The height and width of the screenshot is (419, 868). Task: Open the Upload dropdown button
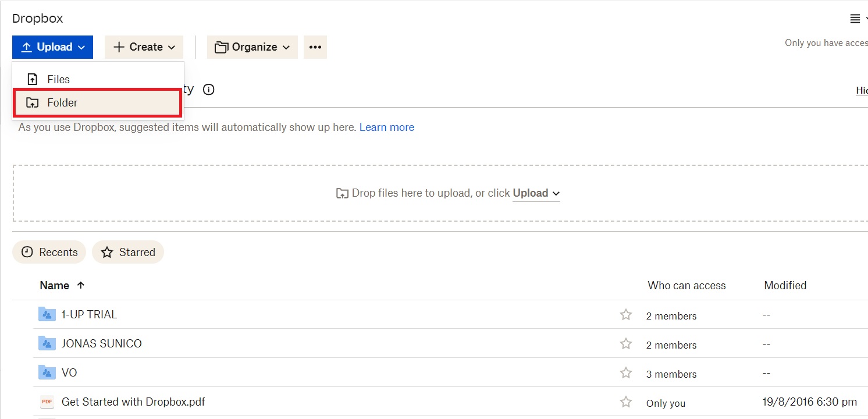click(52, 47)
